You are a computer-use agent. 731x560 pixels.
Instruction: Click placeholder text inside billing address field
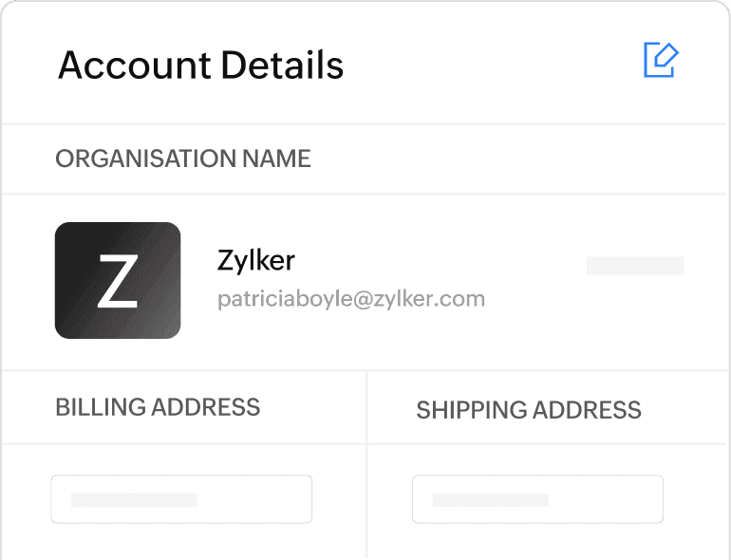(x=134, y=499)
